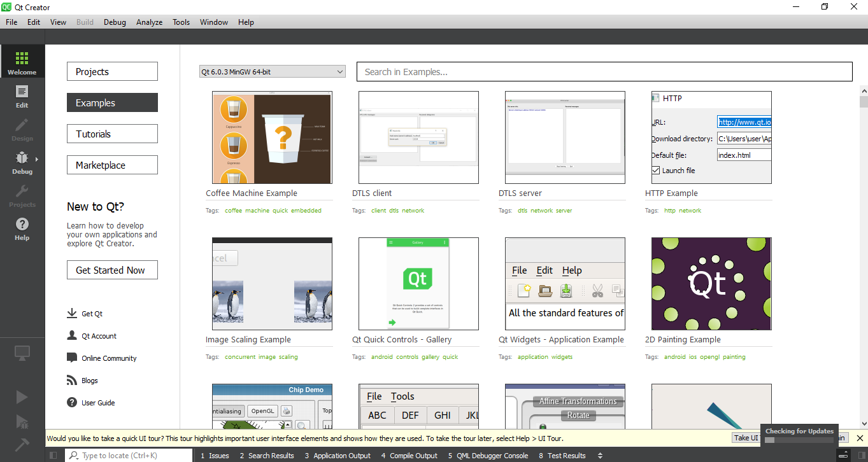
Task: Click the Checking for Updates progress bar
Action: point(799,440)
